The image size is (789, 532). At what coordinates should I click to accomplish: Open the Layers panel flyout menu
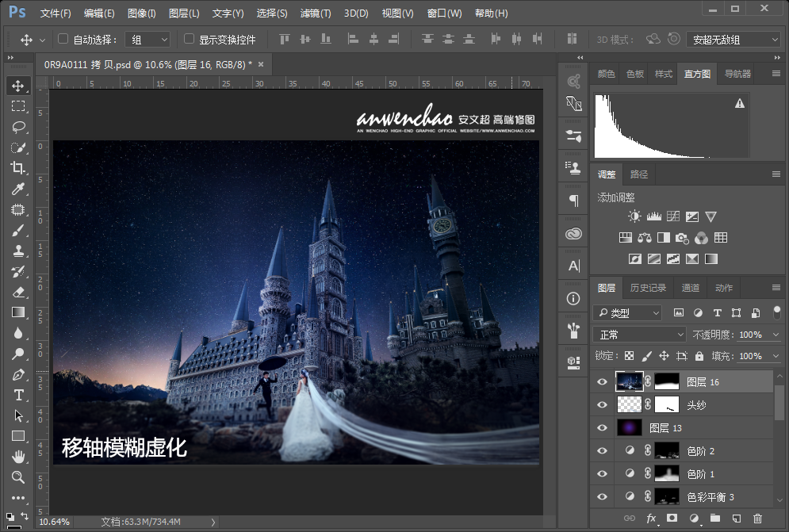(776, 287)
